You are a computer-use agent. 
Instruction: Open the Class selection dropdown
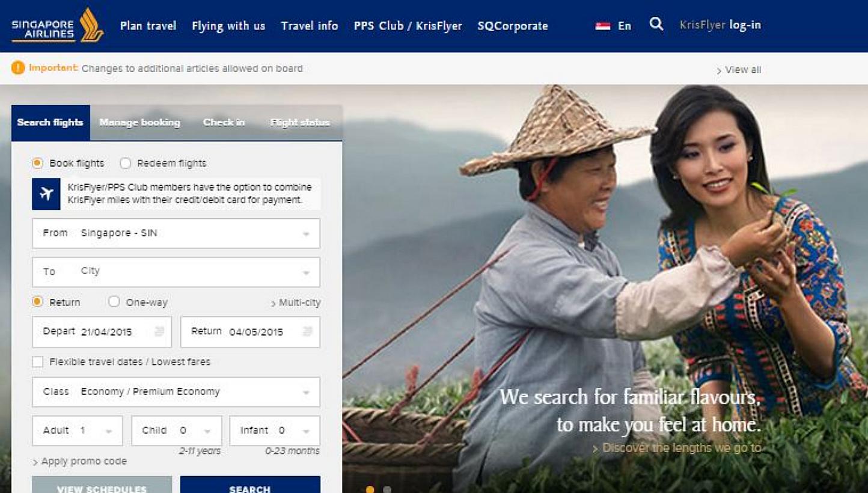click(x=176, y=392)
